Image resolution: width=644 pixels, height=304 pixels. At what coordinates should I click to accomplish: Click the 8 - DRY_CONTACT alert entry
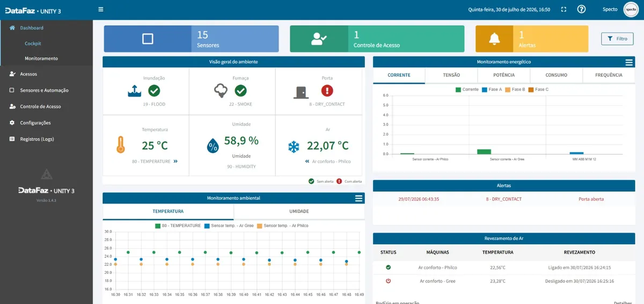coord(503,199)
